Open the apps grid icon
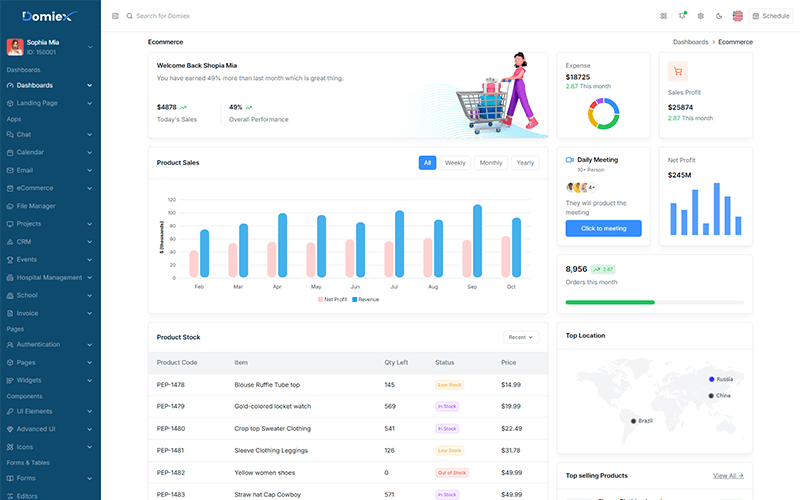 pyautogui.click(x=663, y=16)
